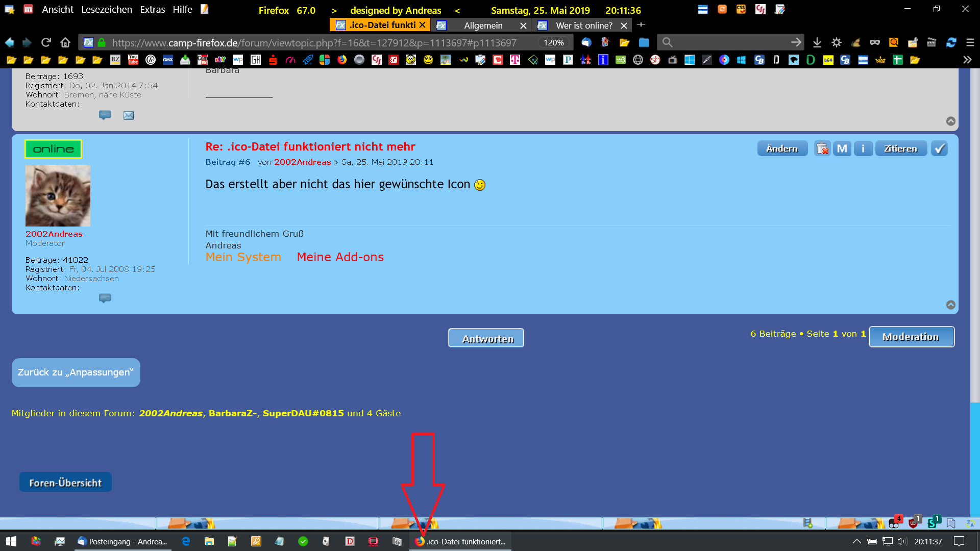Reload the page with the refresh icon

(46, 42)
